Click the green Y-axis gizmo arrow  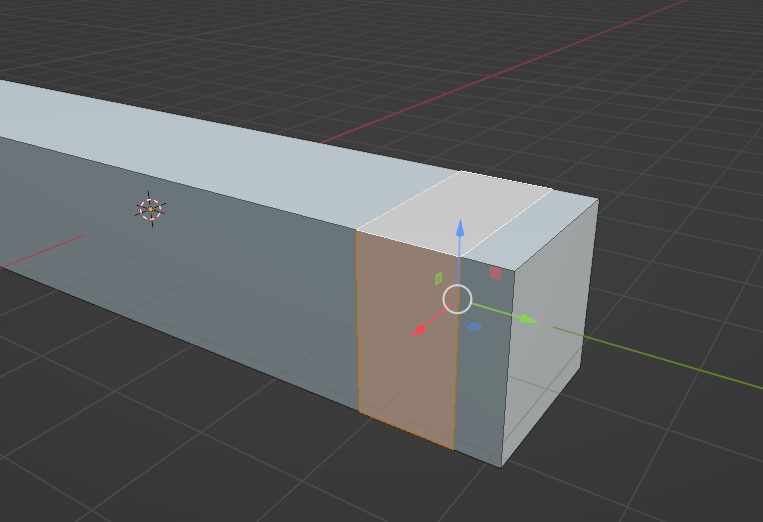528,319
